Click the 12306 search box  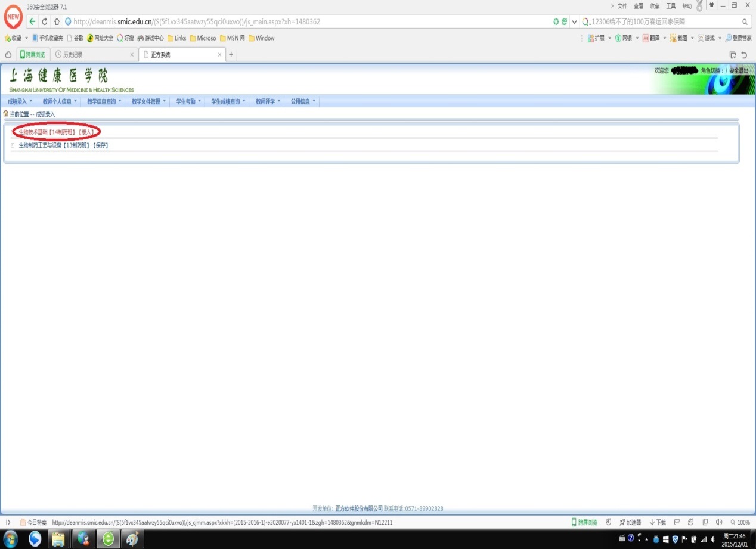pyautogui.click(x=665, y=21)
